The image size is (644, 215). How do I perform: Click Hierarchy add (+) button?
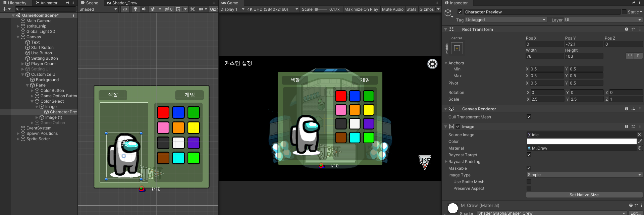pos(5,9)
